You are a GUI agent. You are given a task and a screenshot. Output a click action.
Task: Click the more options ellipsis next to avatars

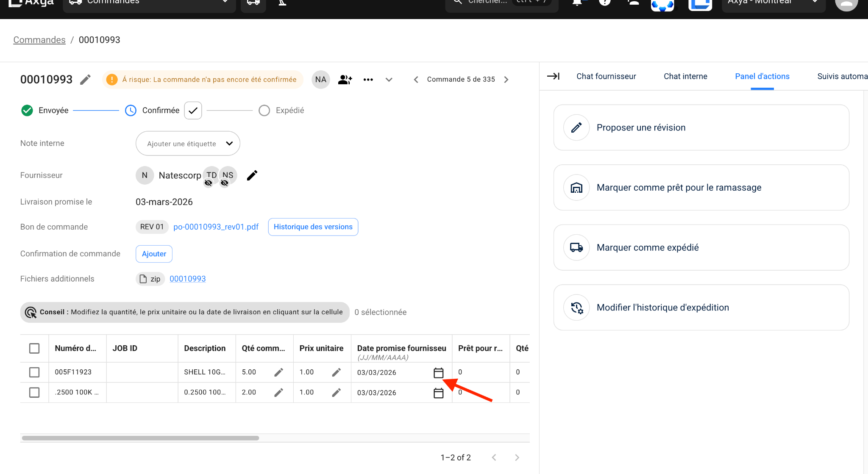pyautogui.click(x=368, y=79)
